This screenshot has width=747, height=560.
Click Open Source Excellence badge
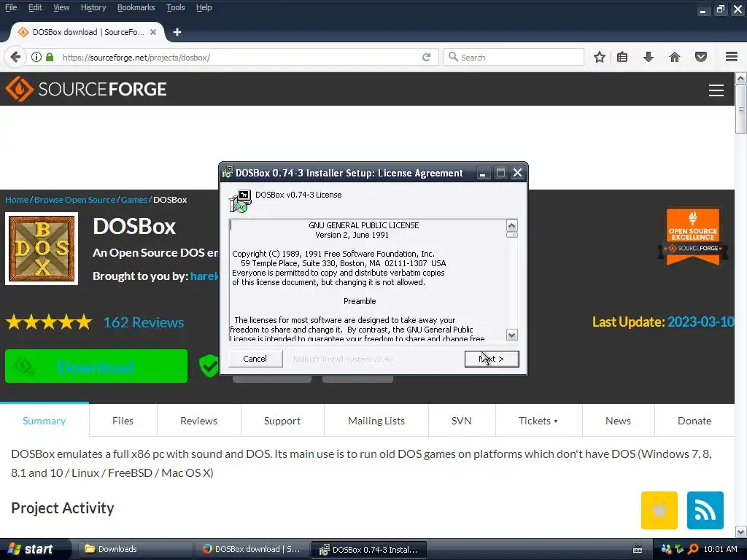[x=693, y=236]
